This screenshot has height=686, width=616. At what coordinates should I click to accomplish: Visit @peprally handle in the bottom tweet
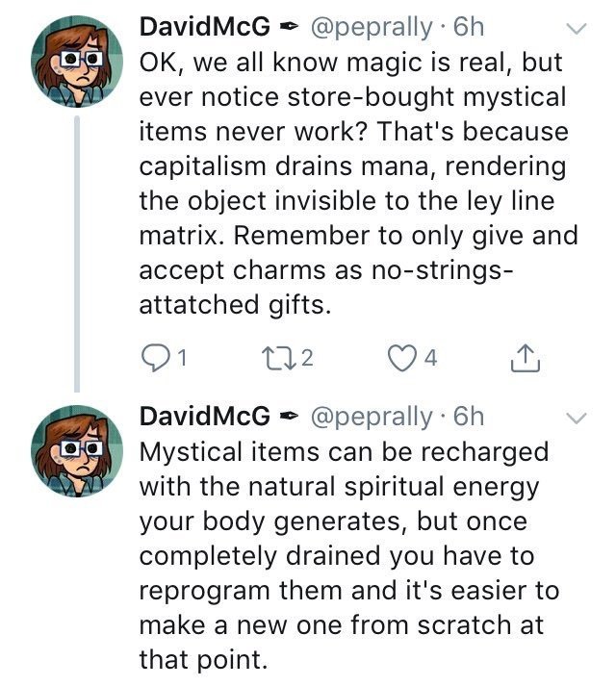point(372,418)
